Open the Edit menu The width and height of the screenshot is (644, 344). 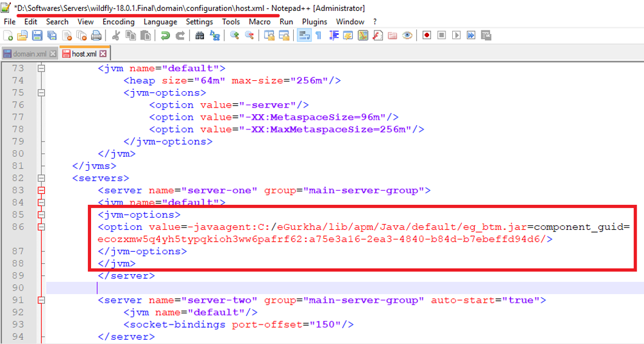click(31, 22)
